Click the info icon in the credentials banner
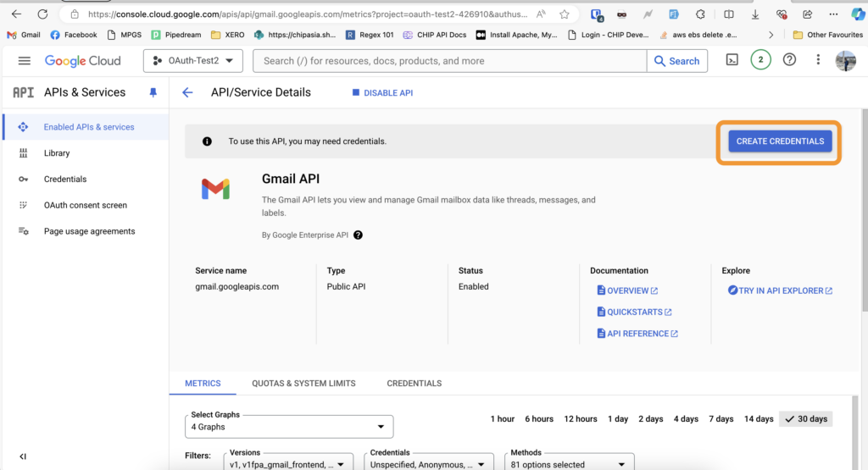The width and height of the screenshot is (868, 470). [x=207, y=141]
